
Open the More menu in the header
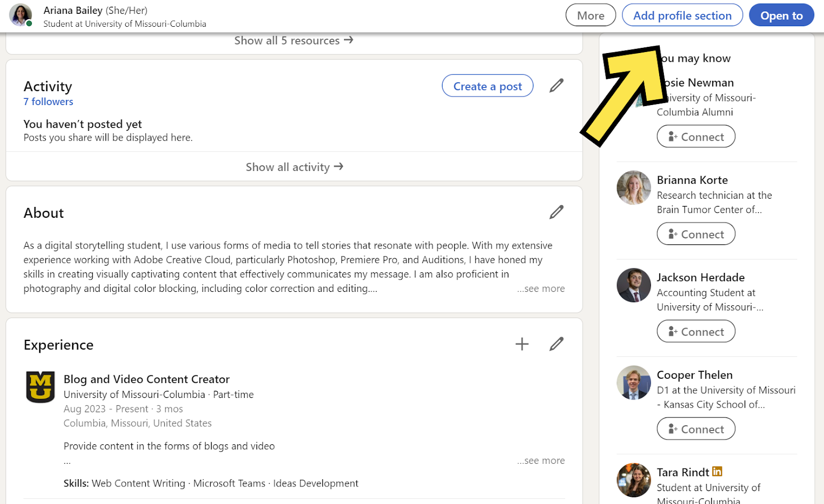coord(591,15)
